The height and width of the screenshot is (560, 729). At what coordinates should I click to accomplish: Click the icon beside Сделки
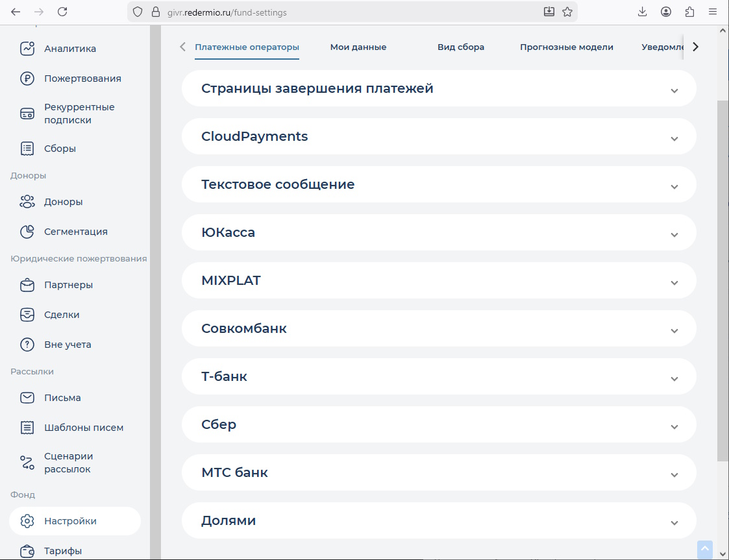(27, 315)
